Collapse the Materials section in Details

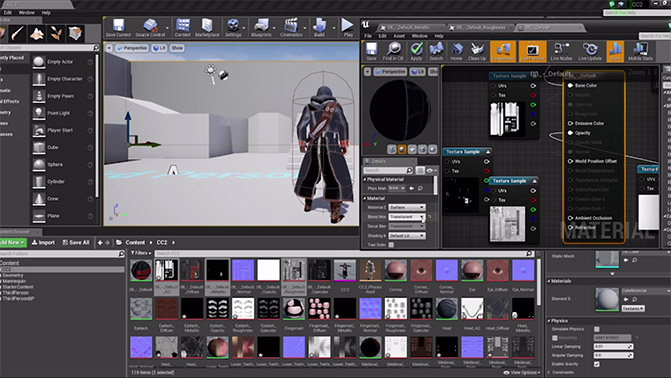click(x=549, y=281)
